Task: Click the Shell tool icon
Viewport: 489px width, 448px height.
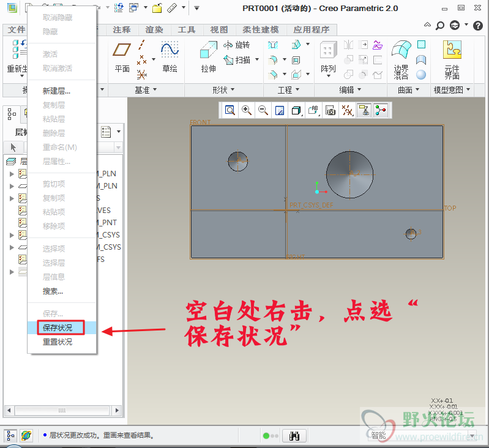Action: click(x=296, y=60)
